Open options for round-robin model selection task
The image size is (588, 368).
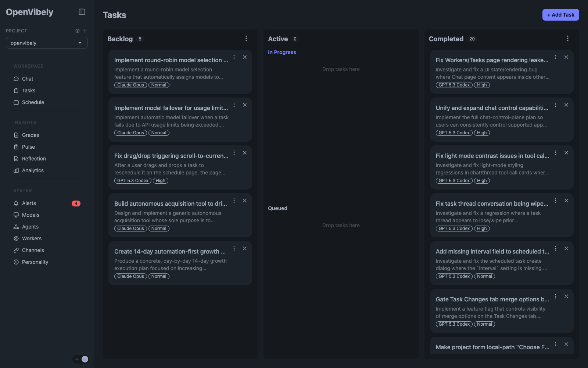(x=234, y=57)
